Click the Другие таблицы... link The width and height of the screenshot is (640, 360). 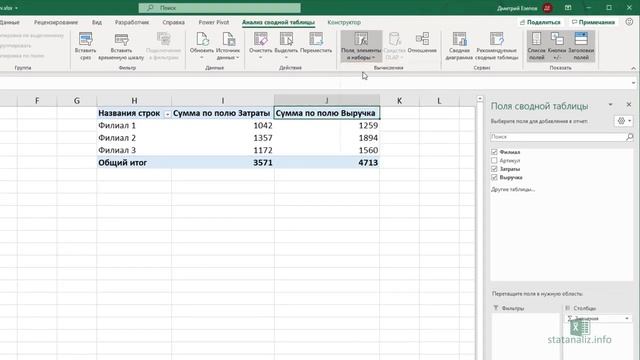513,189
